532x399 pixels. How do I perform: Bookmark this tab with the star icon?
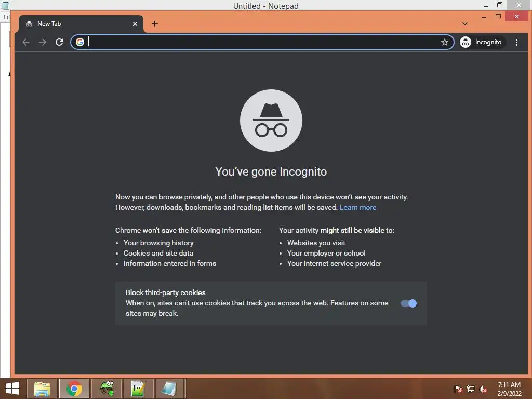click(445, 42)
